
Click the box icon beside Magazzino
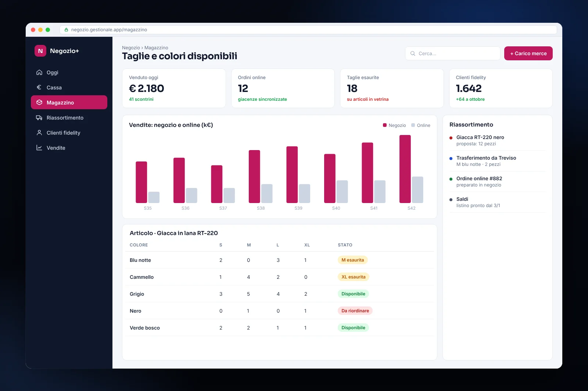click(39, 103)
